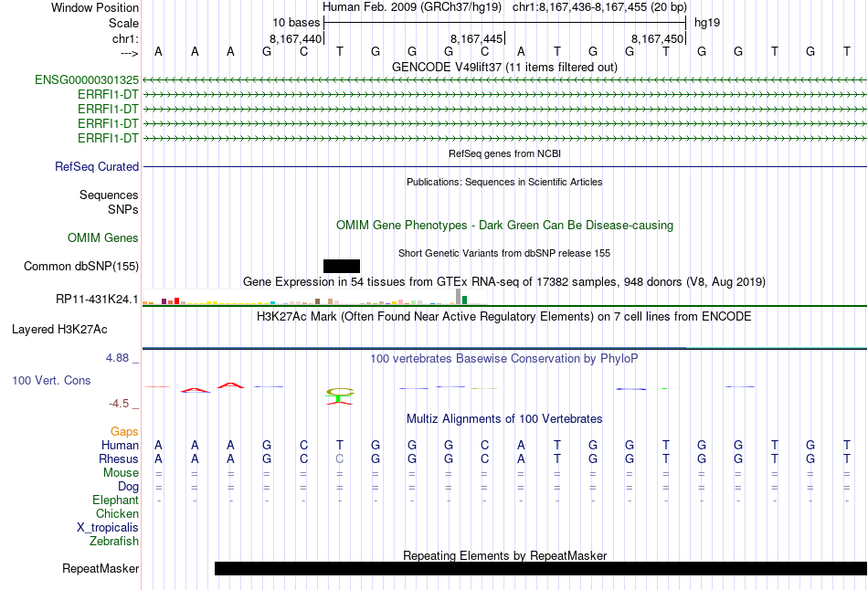Select the 100 Vert. Cons label
The width and height of the screenshot is (868, 590).
pos(51,380)
